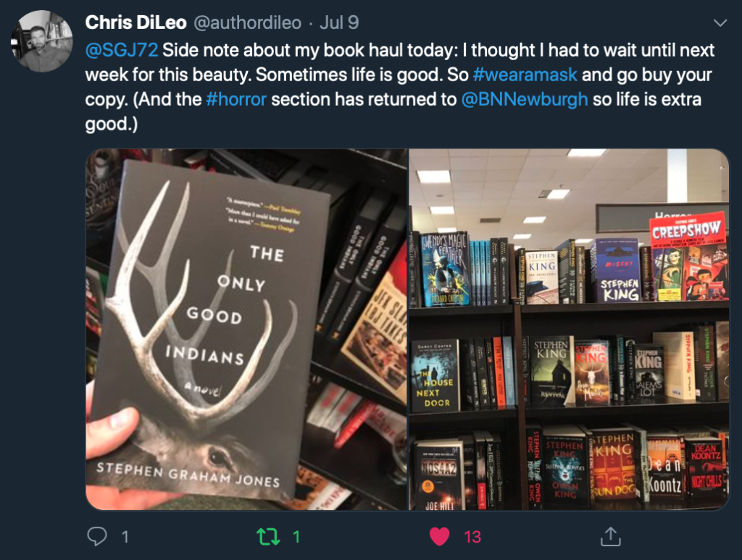This screenshot has height=560, width=742.
Task: Enlarge the Stephen King bookshelf photo
Action: [x=570, y=330]
